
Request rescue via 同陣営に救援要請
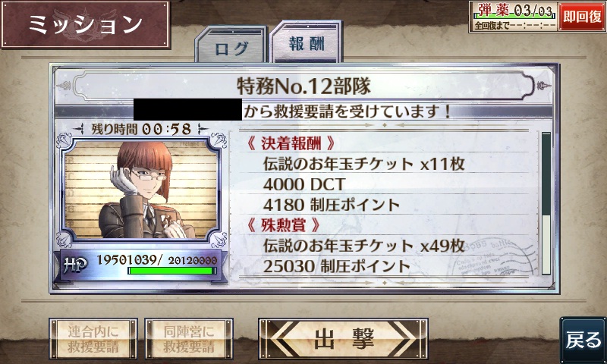(189, 339)
